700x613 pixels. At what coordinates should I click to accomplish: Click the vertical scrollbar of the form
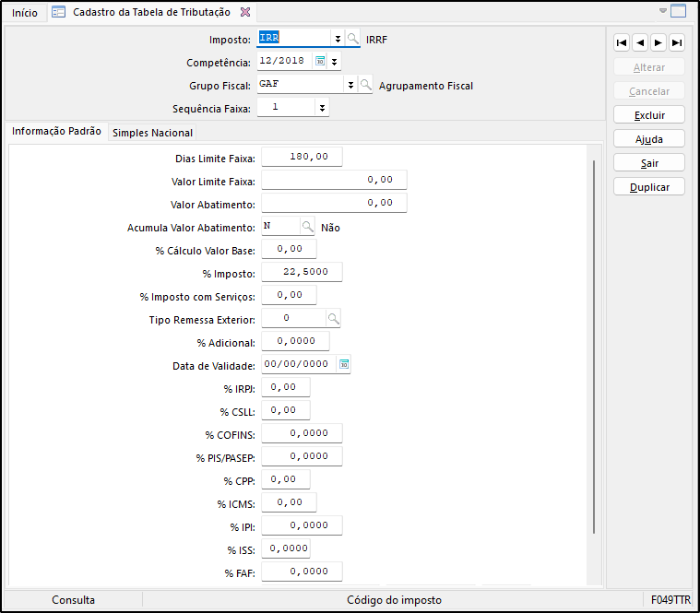[x=593, y=346]
